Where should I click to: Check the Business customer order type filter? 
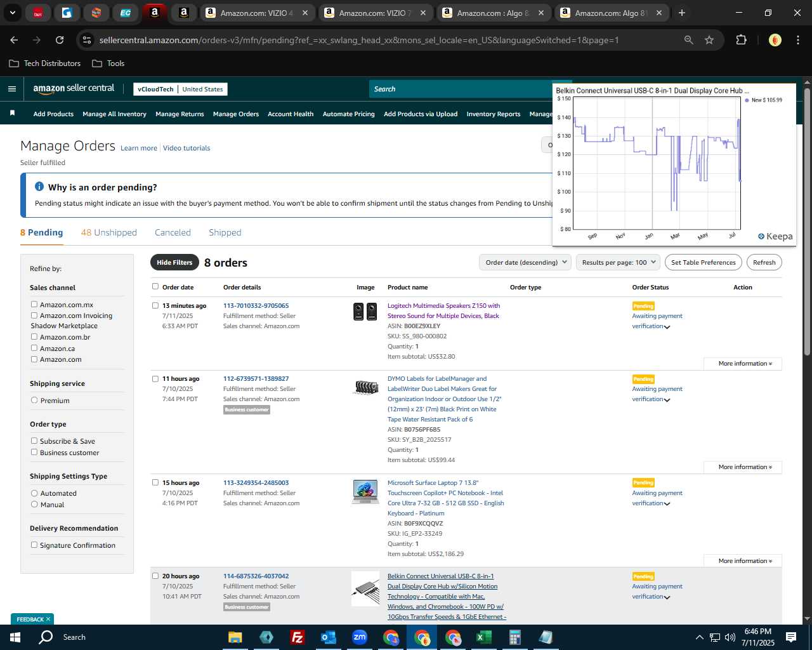click(34, 452)
